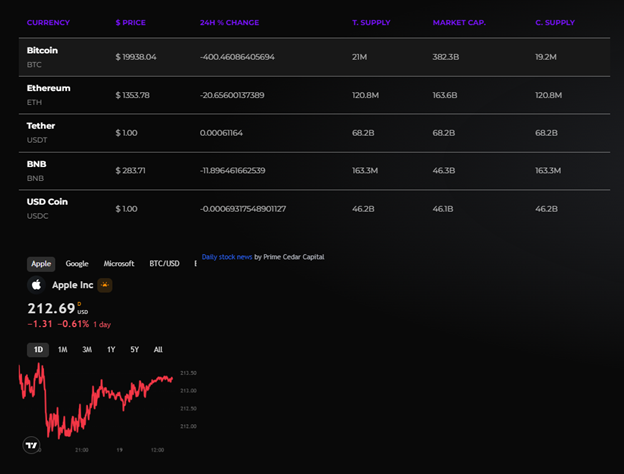Image resolution: width=624 pixels, height=474 pixels.
Task: Set chart range to 3M
Action: [87, 350]
